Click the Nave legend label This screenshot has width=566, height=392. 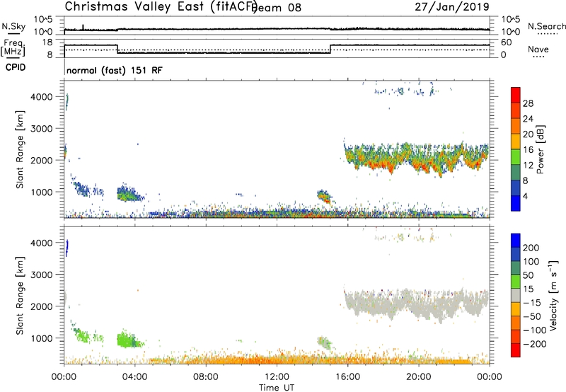coord(538,50)
